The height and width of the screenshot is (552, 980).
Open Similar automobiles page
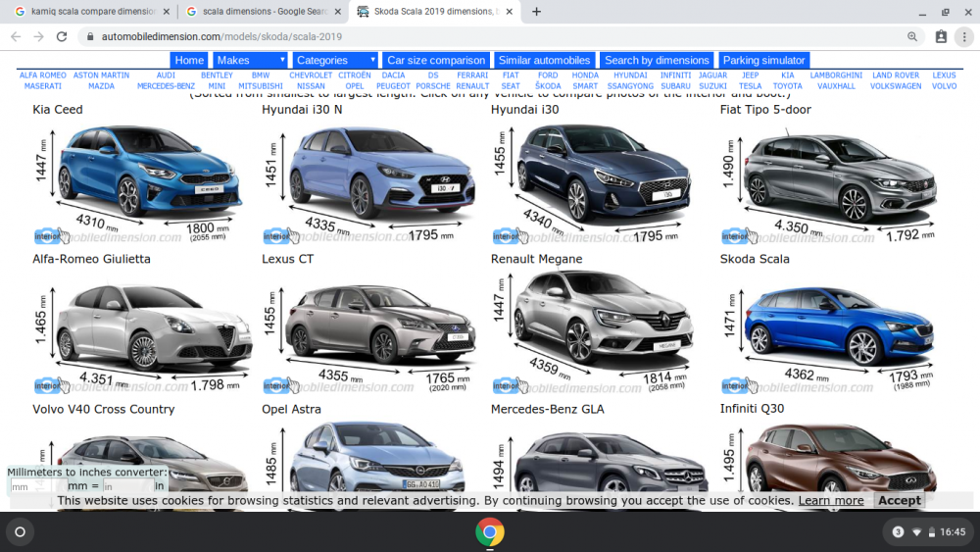544,60
